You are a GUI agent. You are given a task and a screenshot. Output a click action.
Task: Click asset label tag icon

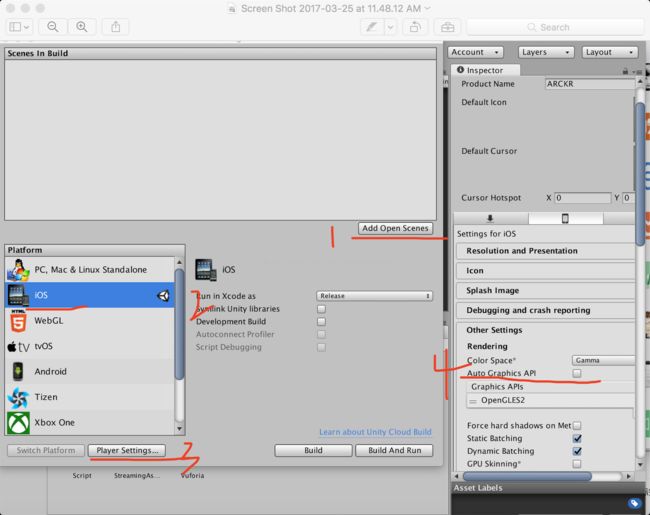click(634, 503)
